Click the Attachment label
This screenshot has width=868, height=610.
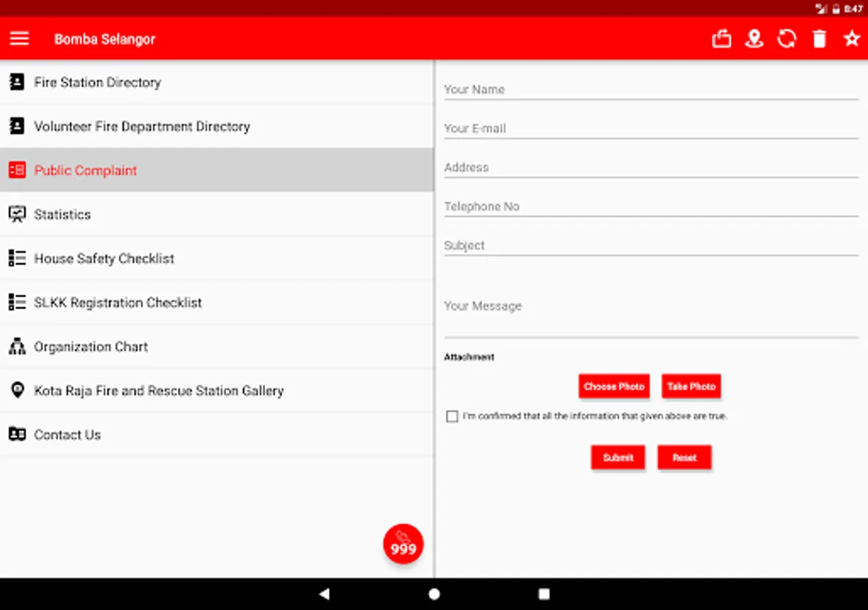[x=469, y=357]
